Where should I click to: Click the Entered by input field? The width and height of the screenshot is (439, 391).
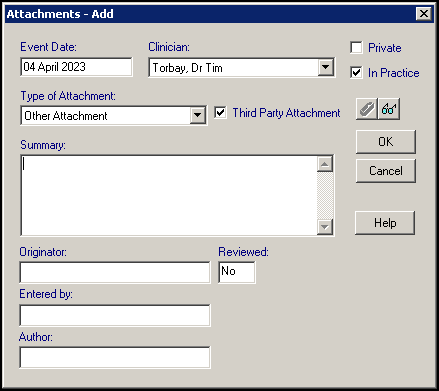point(115,315)
